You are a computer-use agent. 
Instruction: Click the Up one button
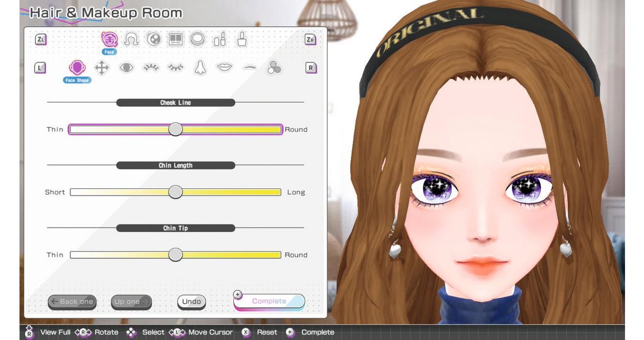pyautogui.click(x=131, y=302)
